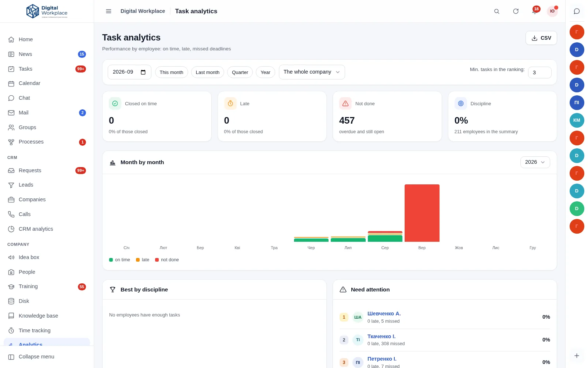Open Time tracking in sidebar
The image size is (588, 368).
(47, 330)
